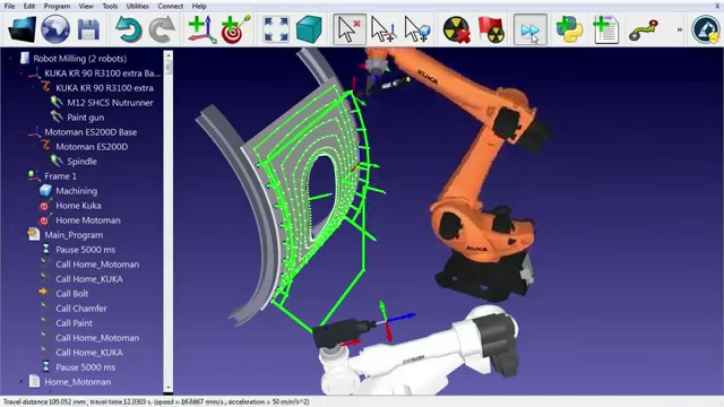Click the Fit all view icon
Viewport: 724px width, 407px height.
tap(277, 29)
